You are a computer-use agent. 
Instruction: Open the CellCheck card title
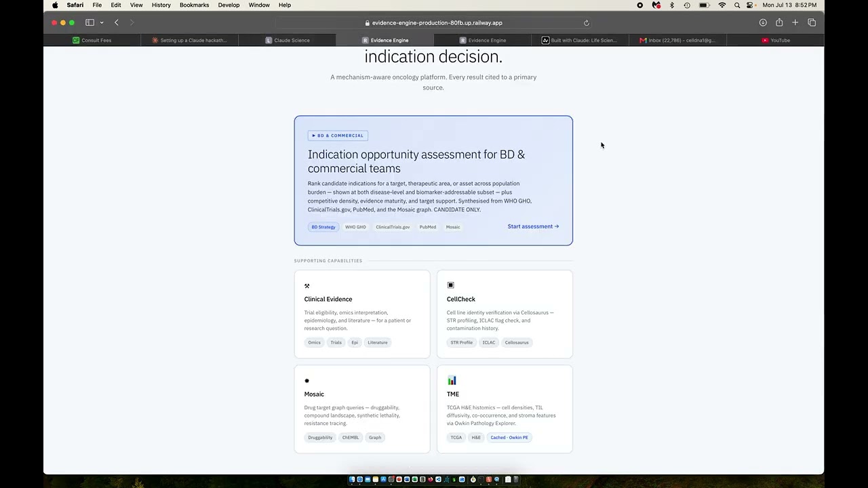(x=461, y=299)
